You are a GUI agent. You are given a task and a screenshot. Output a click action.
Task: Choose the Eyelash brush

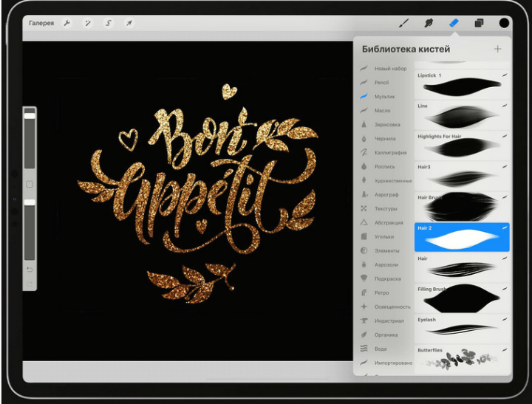point(462,329)
